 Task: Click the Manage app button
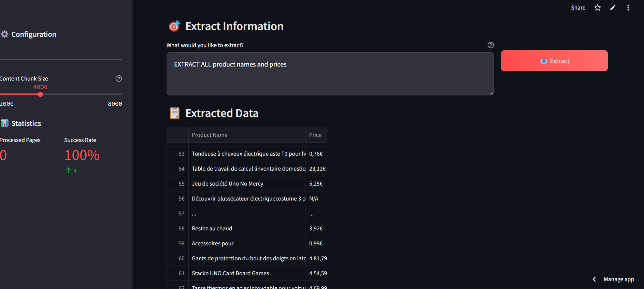pyautogui.click(x=619, y=279)
